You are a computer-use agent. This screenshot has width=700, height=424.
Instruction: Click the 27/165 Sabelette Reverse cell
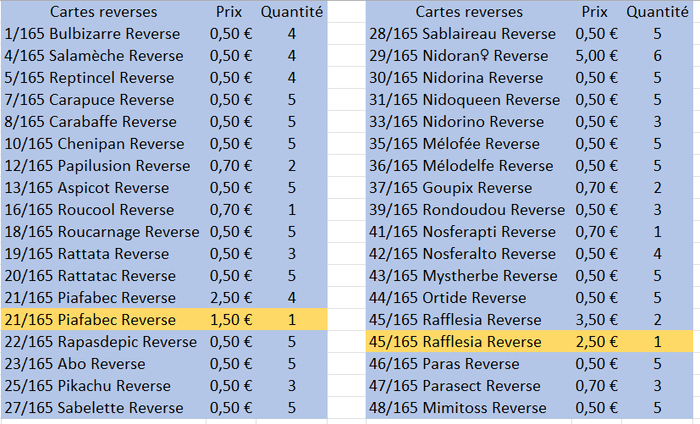(94, 408)
